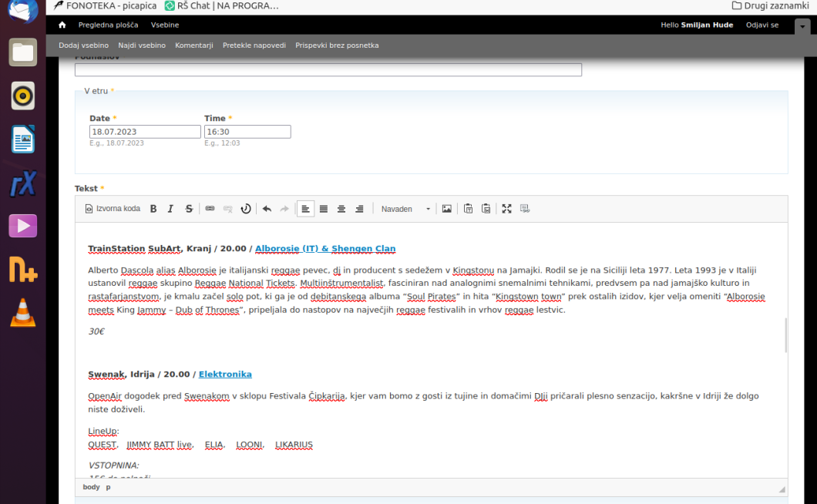The height and width of the screenshot is (504, 817).
Task: Open VLC from the dock
Action: coord(22,312)
